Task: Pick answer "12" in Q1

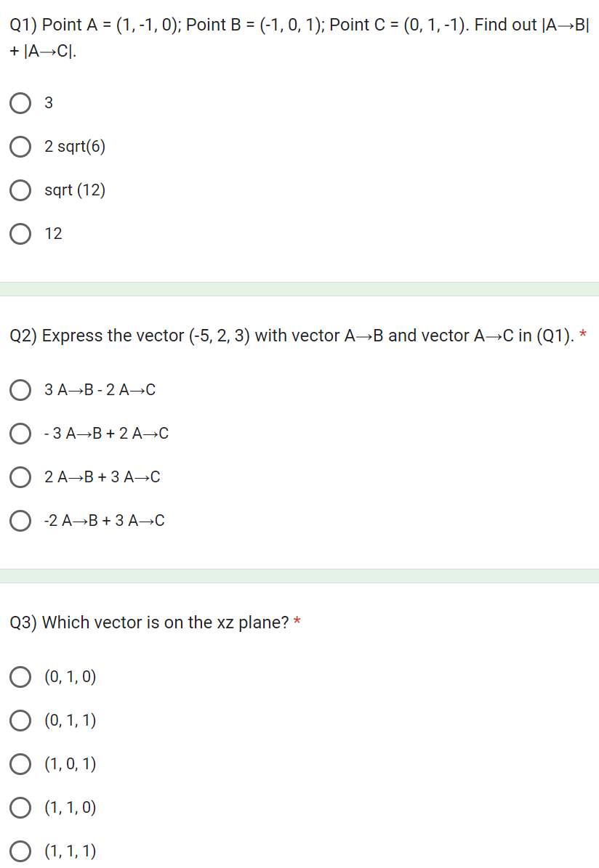Action: [x=20, y=233]
